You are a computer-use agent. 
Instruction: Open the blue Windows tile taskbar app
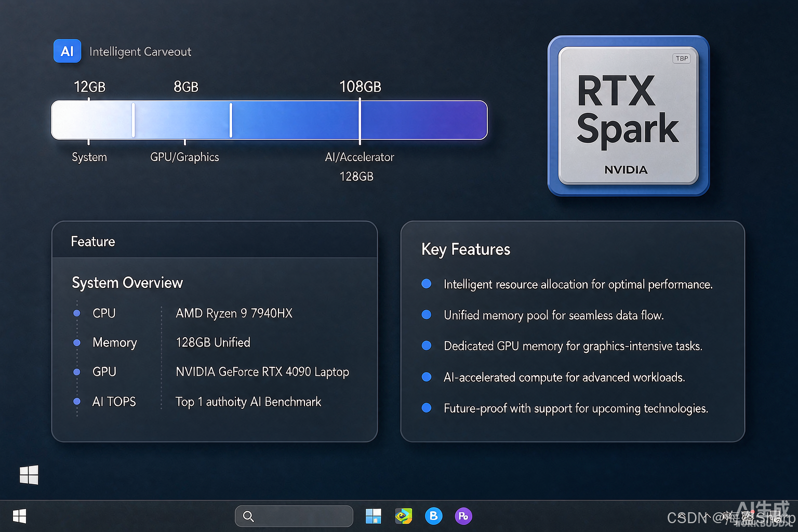pyautogui.click(x=373, y=516)
